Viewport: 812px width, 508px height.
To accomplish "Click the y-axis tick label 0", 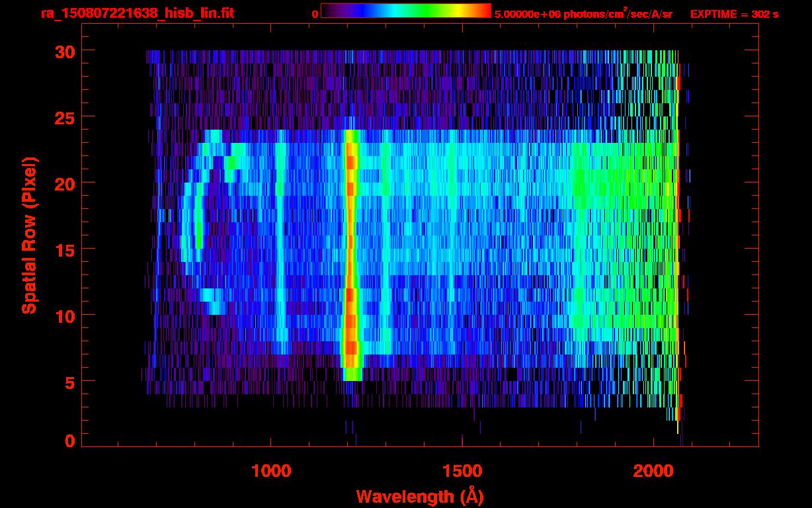I will point(70,441).
